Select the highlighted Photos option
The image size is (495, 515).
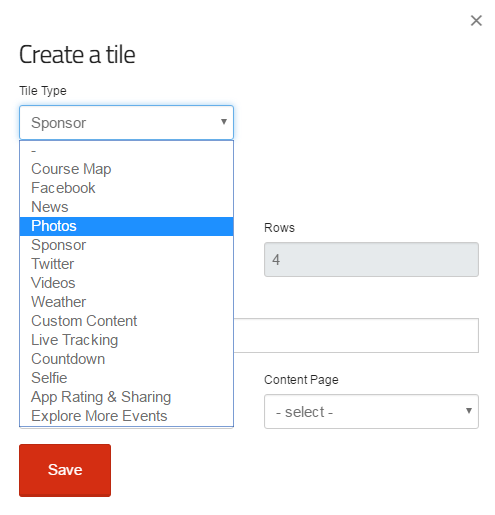pyautogui.click(x=126, y=226)
